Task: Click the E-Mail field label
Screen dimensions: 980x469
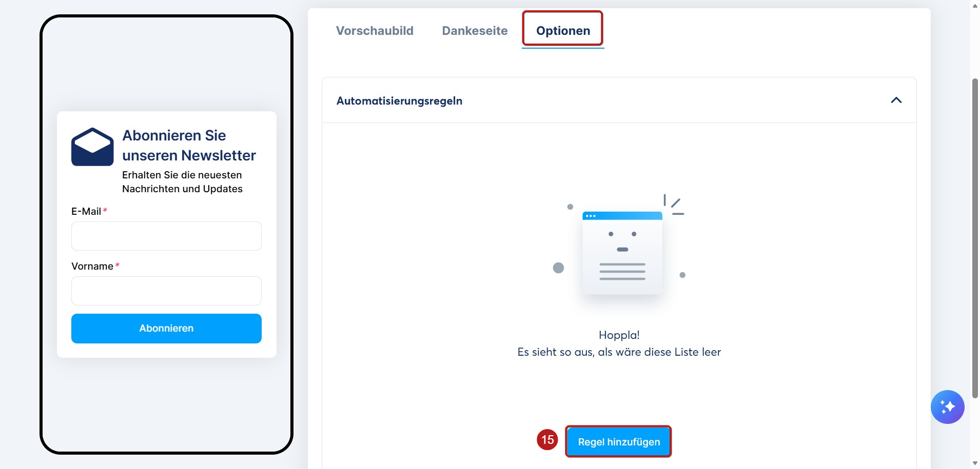Action: coord(86,211)
